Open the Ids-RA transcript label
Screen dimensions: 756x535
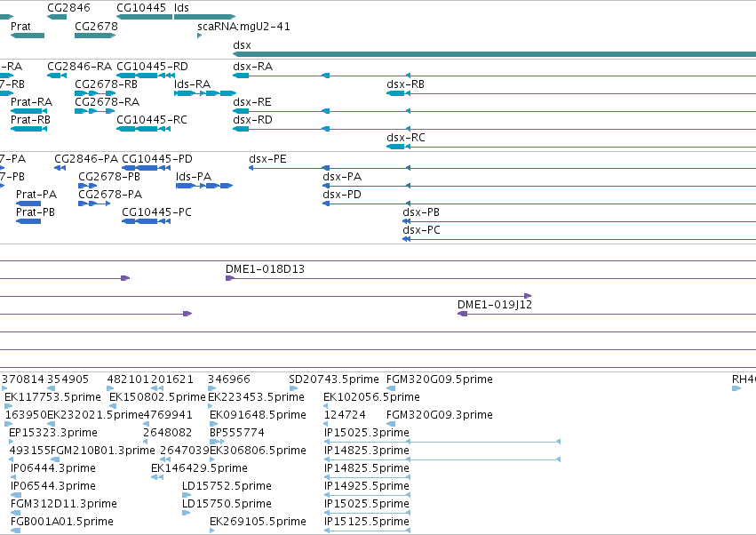tap(193, 84)
